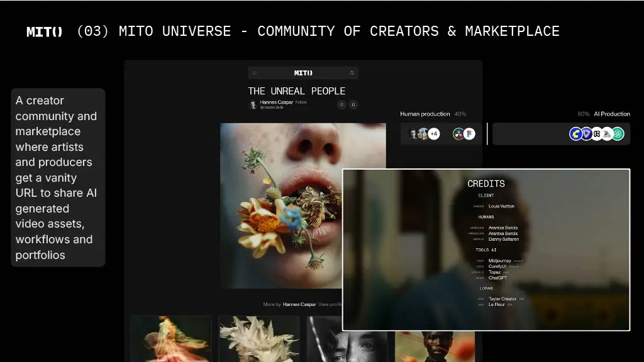Click the MITO logo at top left
The image size is (644, 362).
click(x=45, y=31)
